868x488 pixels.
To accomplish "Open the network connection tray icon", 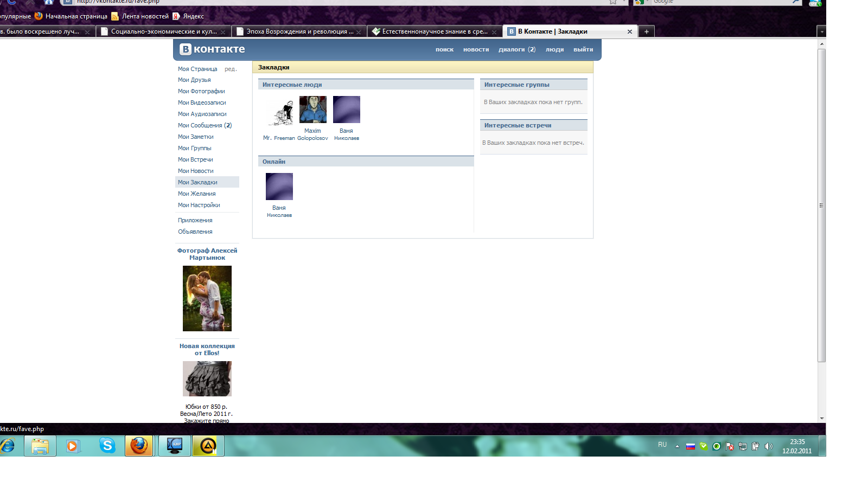I will point(743,446).
